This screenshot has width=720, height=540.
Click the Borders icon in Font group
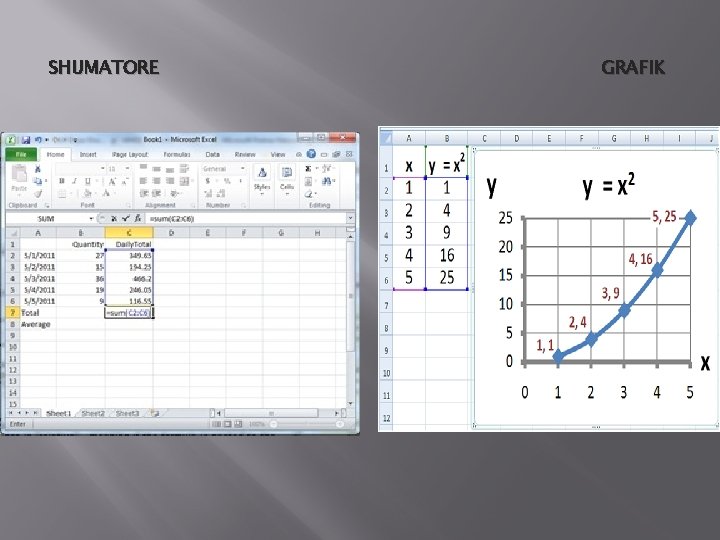click(62, 194)
